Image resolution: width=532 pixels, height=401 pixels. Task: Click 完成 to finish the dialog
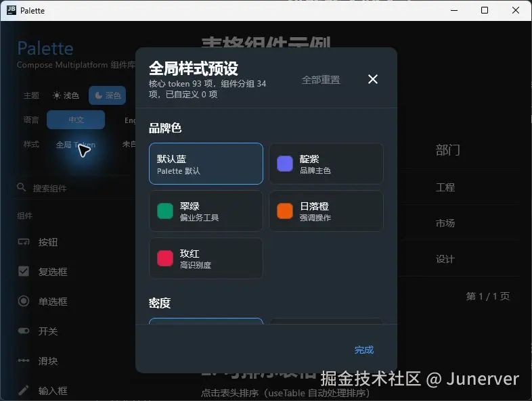[x=364, y=350]
